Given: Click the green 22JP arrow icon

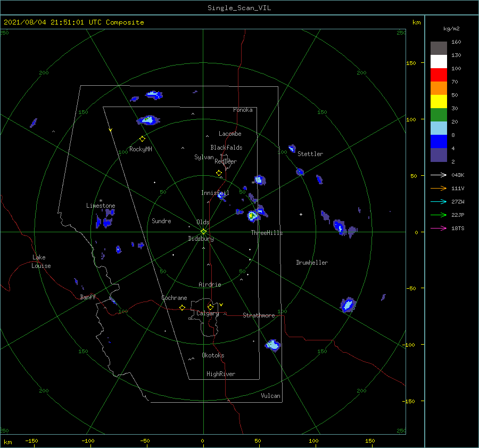Looking at the screenshot, I should click(439, 215).
